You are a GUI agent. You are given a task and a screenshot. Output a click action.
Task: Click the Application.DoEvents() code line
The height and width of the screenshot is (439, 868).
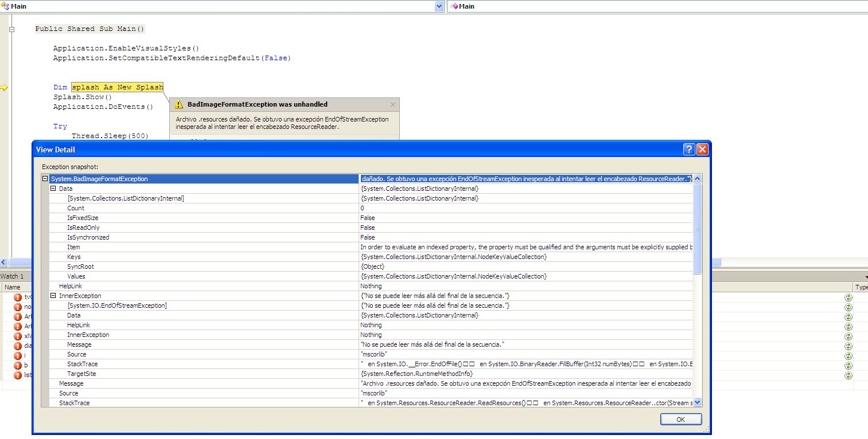103,107
